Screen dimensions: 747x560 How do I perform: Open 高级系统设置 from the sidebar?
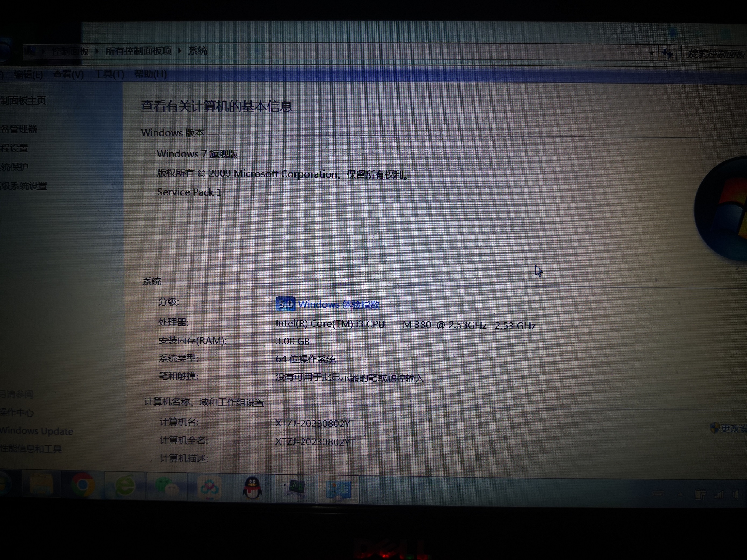[x=23, y=186]
